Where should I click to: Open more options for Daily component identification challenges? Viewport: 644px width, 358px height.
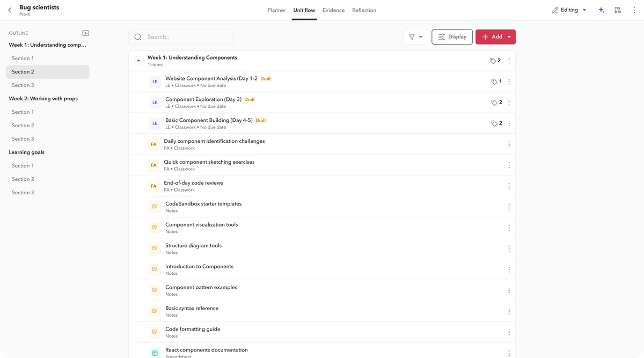509,144
